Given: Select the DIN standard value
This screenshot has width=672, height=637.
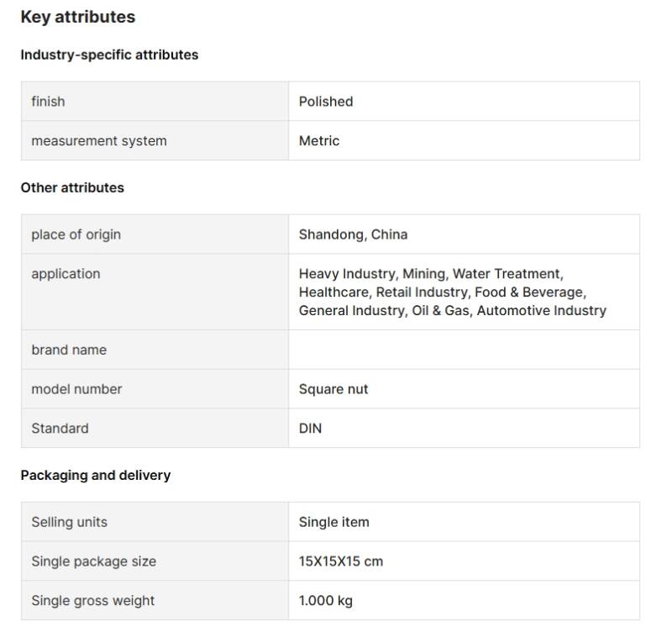Looking at the screenshot, I should coord(310,429).
